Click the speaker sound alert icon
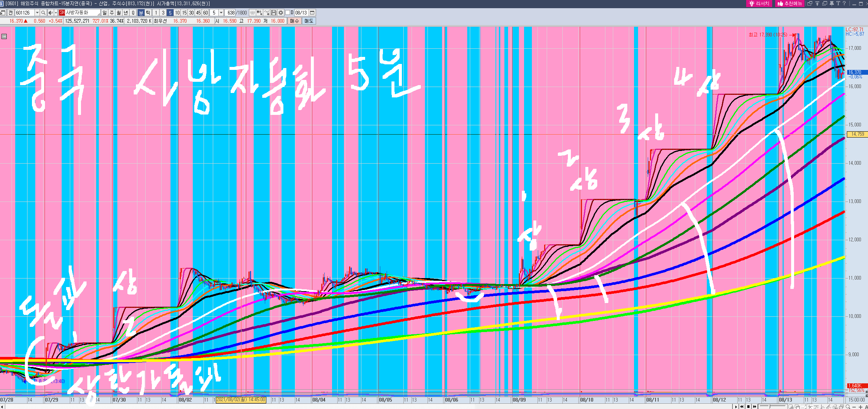This screenshot has width=868, height=409. coord(50,13)
